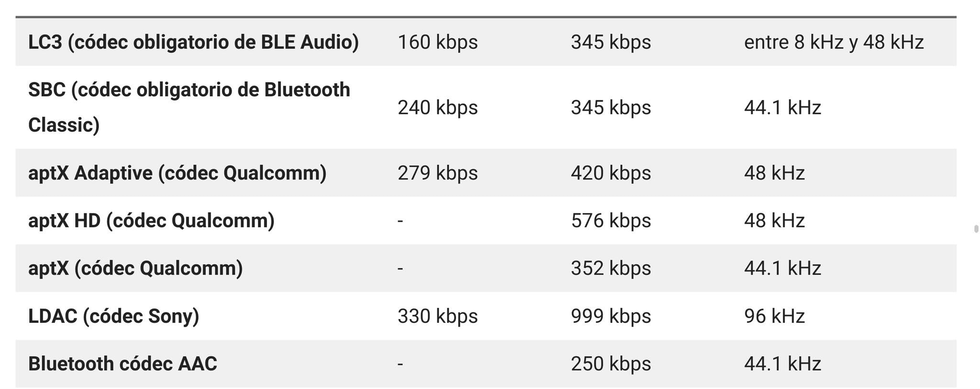The width and height of the screenshot is (980, 389).
Task: Click the 279 kbps value
Action: point(437,173)
